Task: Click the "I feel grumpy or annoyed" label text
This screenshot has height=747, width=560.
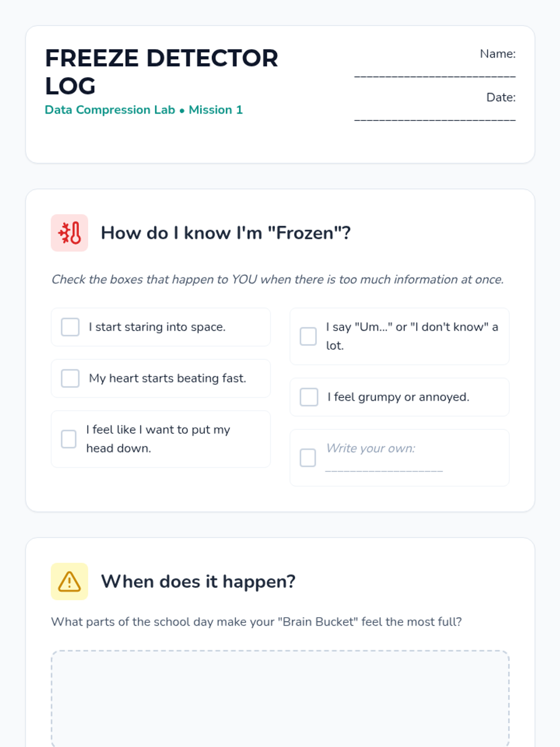Action: click(x=399, y=397)
